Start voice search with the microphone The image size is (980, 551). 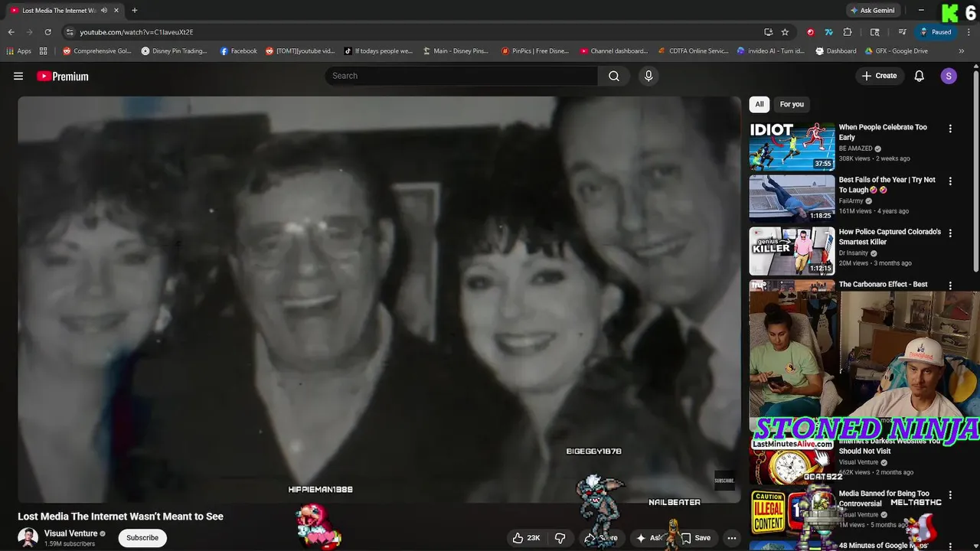pos(648,76)
